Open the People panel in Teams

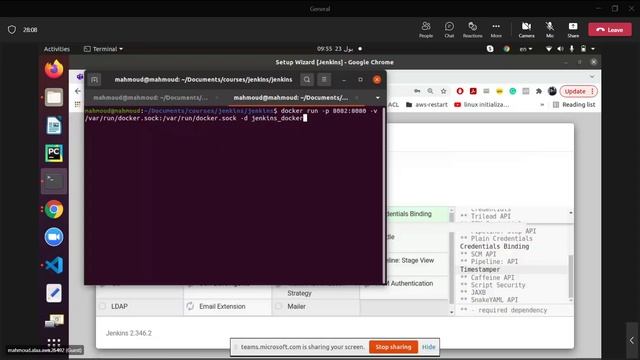click(426, 30)
